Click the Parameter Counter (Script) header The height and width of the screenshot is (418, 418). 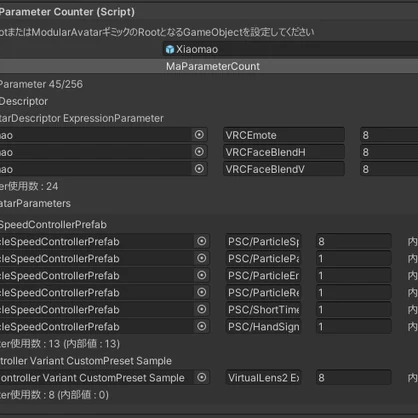pyautogui.click(x=67, y=12)
